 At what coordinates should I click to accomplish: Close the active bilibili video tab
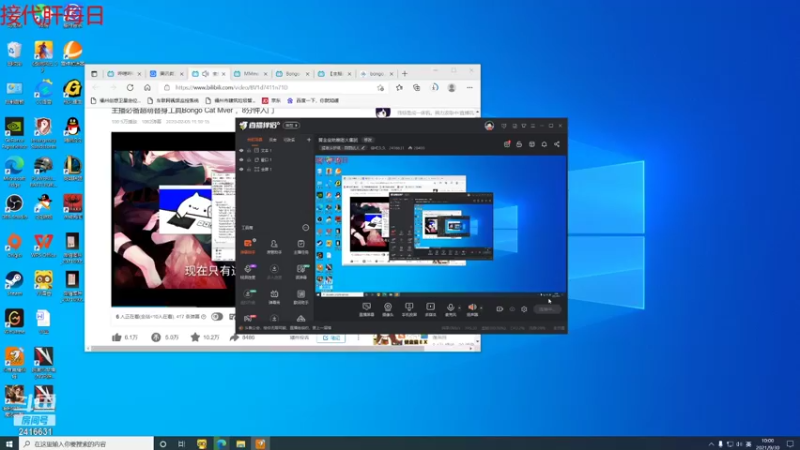pyautogui.click(x=223, y=74)
